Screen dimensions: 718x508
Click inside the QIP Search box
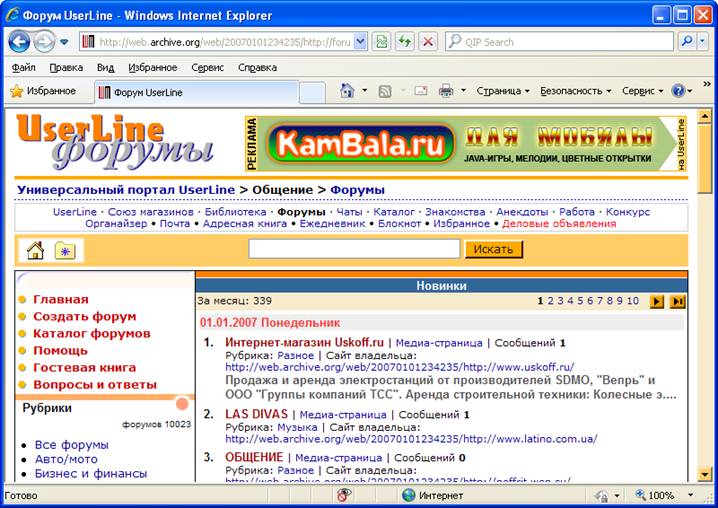tap(560, 42)
